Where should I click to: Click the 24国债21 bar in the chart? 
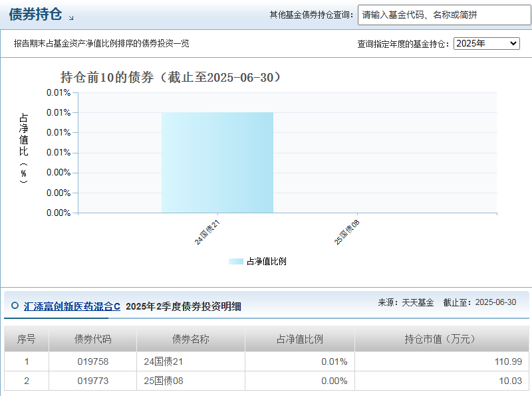(x=217, y=163)
